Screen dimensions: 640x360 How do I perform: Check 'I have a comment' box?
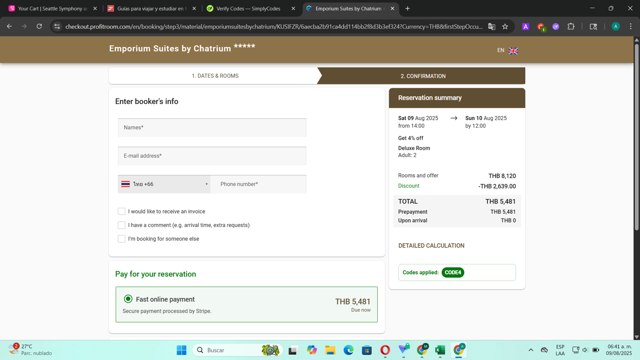point(121,225)
